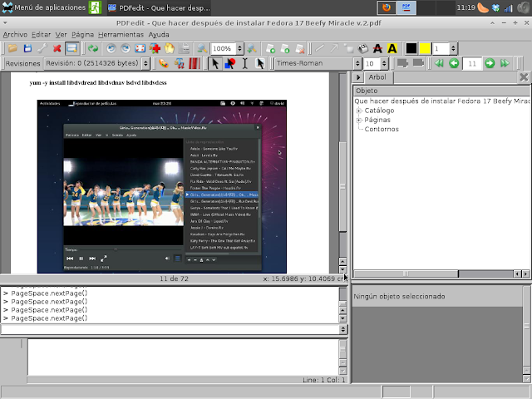
Task: Select the draw arrow tool
Action: tap(334, 48)
